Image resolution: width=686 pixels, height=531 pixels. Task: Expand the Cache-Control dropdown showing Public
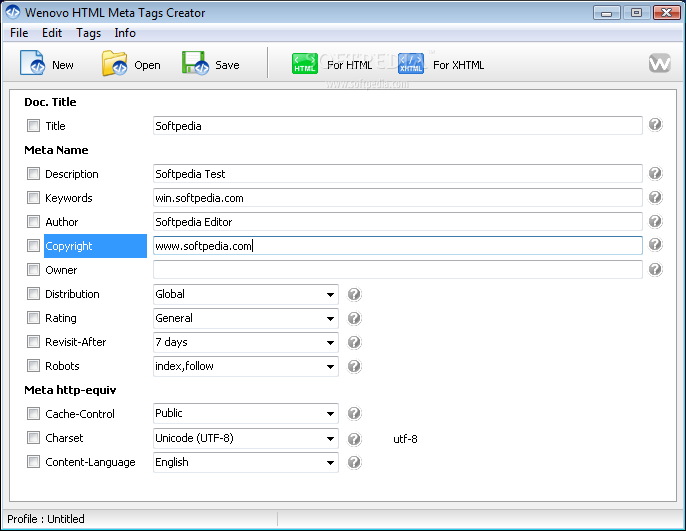point(245,413)
